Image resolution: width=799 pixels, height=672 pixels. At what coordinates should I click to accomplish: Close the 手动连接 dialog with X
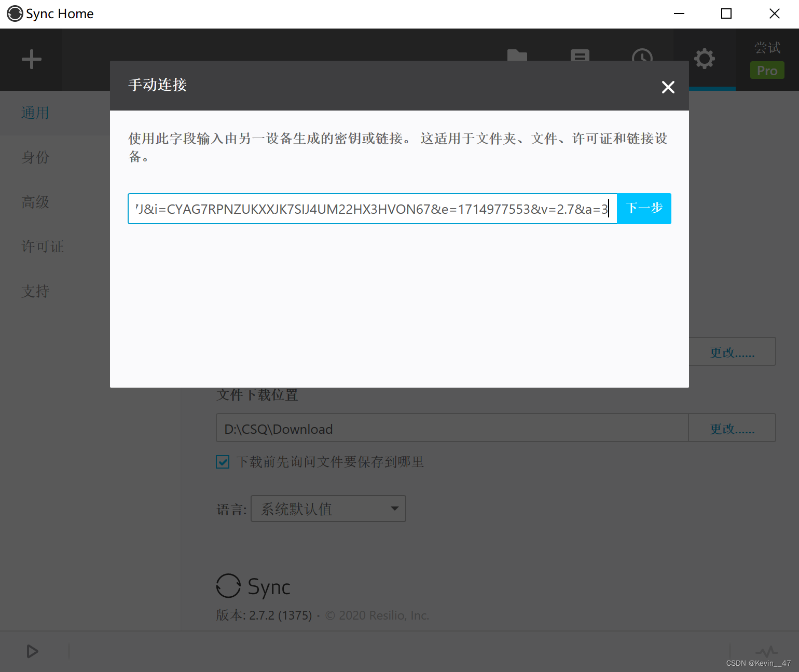point(668,87)
